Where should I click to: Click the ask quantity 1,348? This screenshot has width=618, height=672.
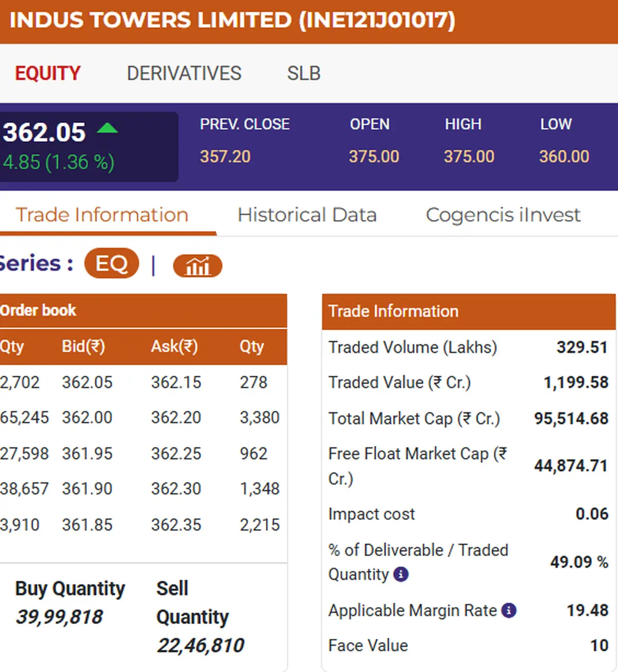[x=260, y=489]
